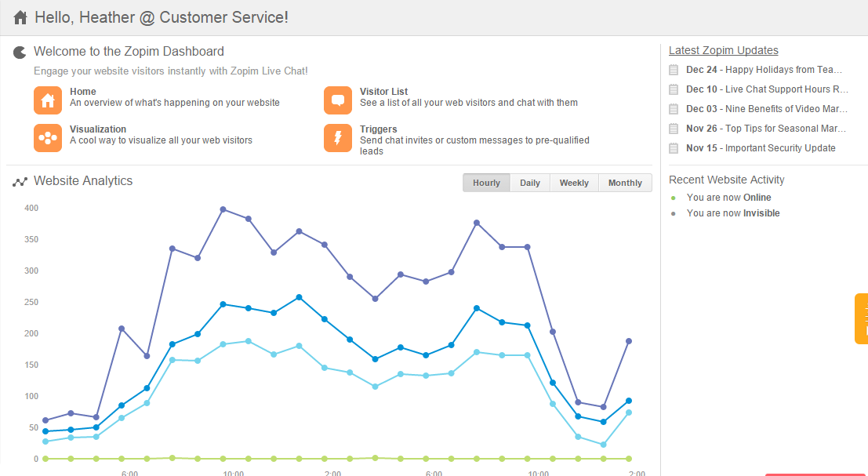
Task: Click the Visualization title link
Action: point(98,129)
